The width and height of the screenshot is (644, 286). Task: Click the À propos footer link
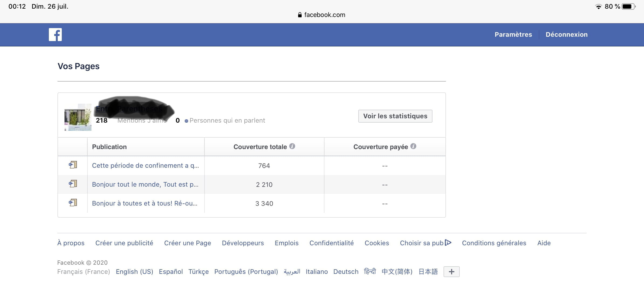click(71, 243)
